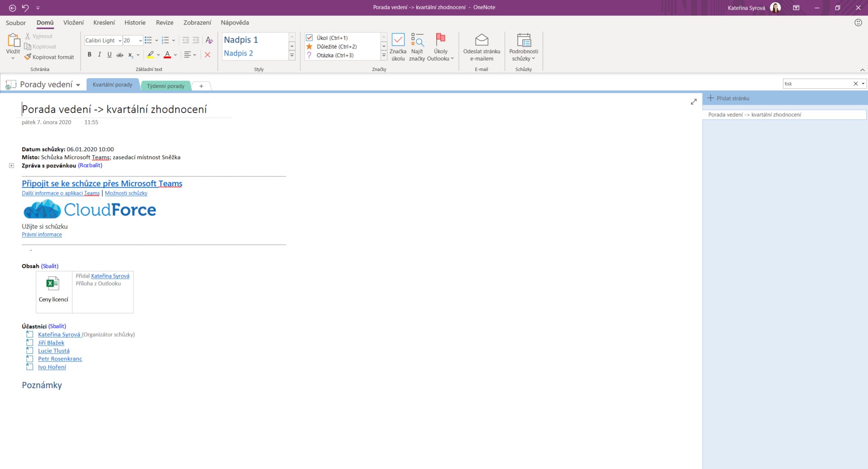
Task: Click the Kopírovat command
Action: point(40,47)
